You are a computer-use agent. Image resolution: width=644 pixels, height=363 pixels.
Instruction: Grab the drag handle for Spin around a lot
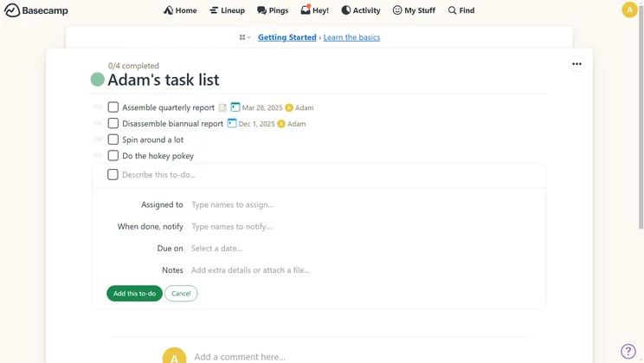(x=98, y=139)
